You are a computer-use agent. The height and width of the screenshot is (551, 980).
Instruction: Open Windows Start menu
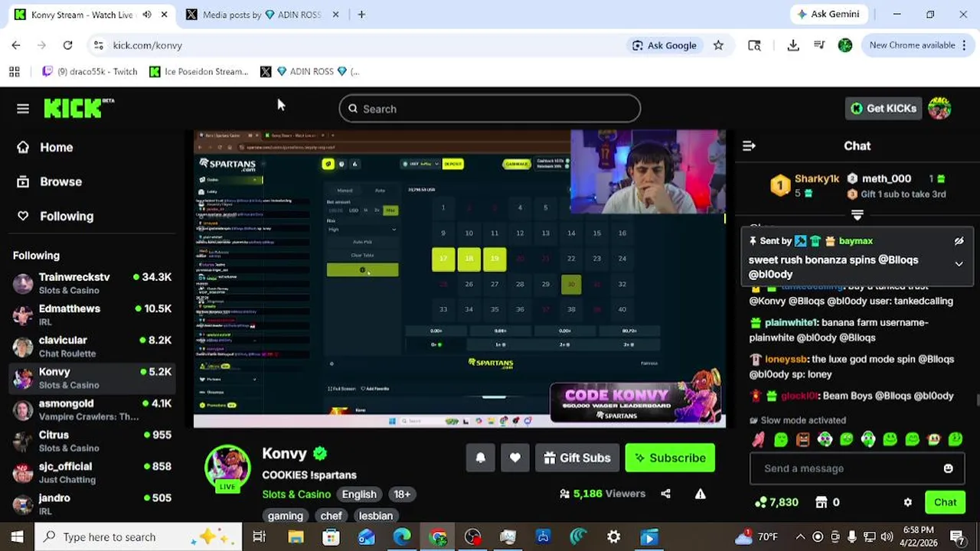(17, 537)
